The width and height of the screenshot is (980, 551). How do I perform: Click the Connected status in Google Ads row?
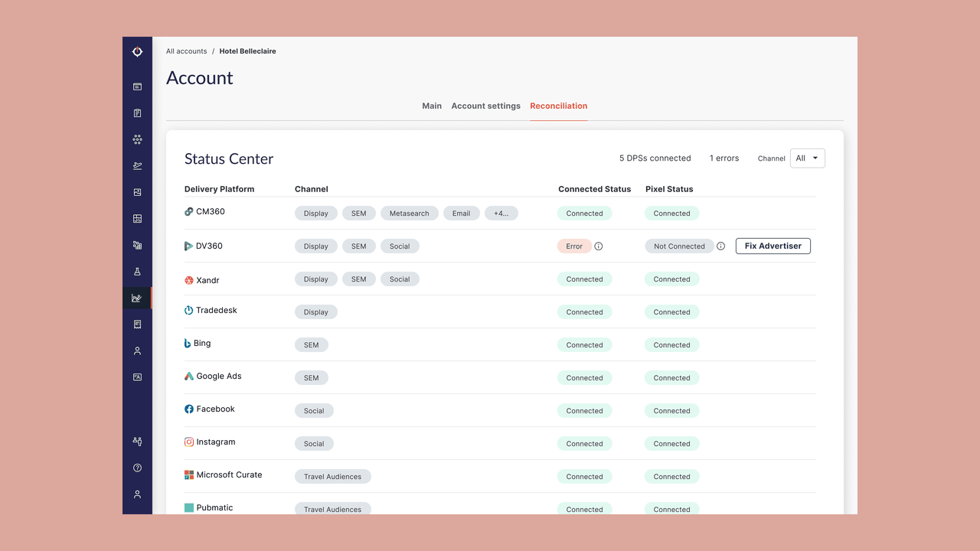click(585, 378)
